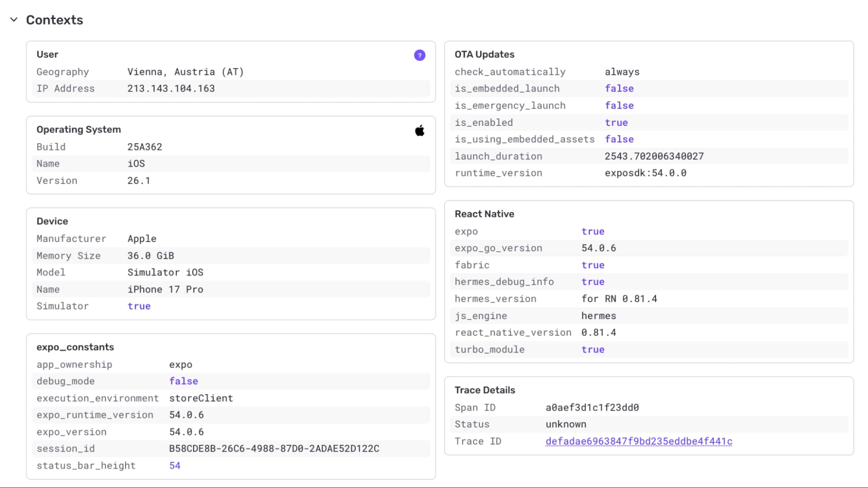Click the is_enabled value true
This screenshot has height=488, width=868.
pos(616,122)
